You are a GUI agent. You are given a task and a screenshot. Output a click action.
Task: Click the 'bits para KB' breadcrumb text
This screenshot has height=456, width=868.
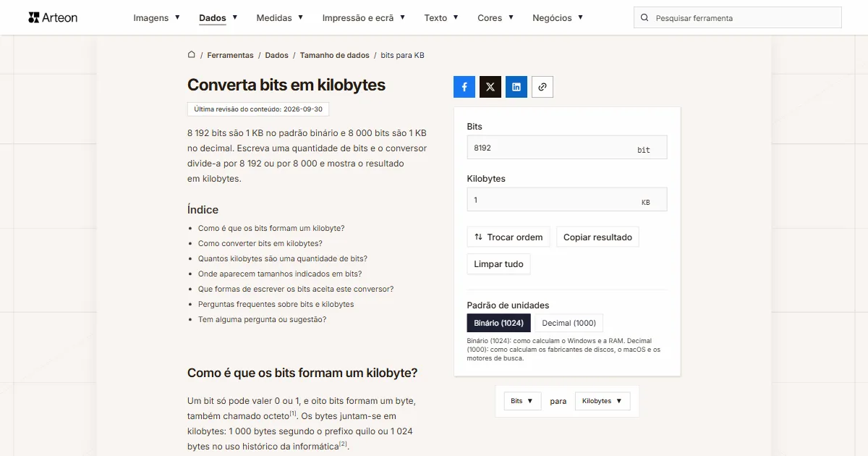pos(402,55)
